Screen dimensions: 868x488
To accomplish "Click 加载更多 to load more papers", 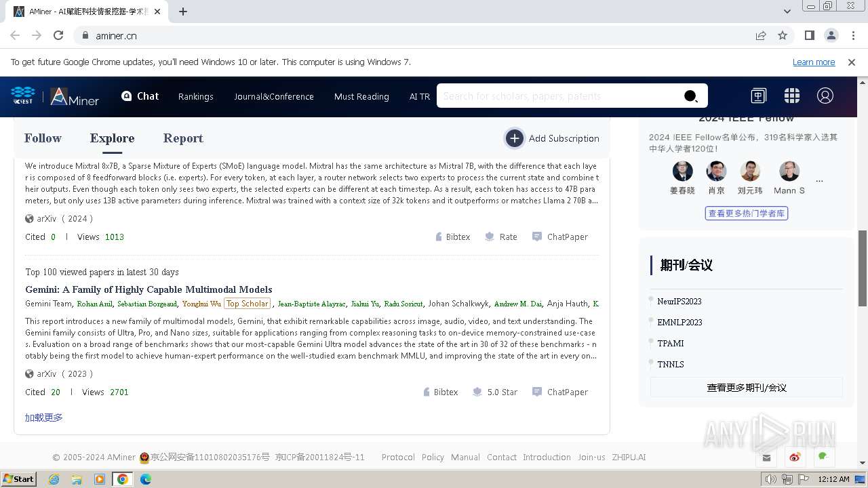I will click(44, 418).
